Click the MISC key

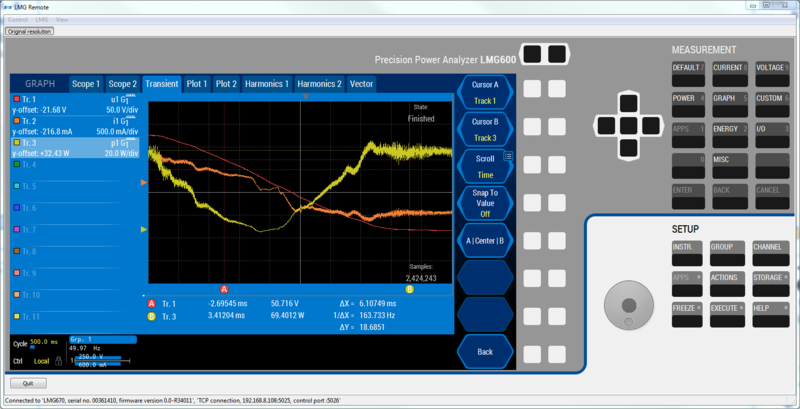pos(730,166)
